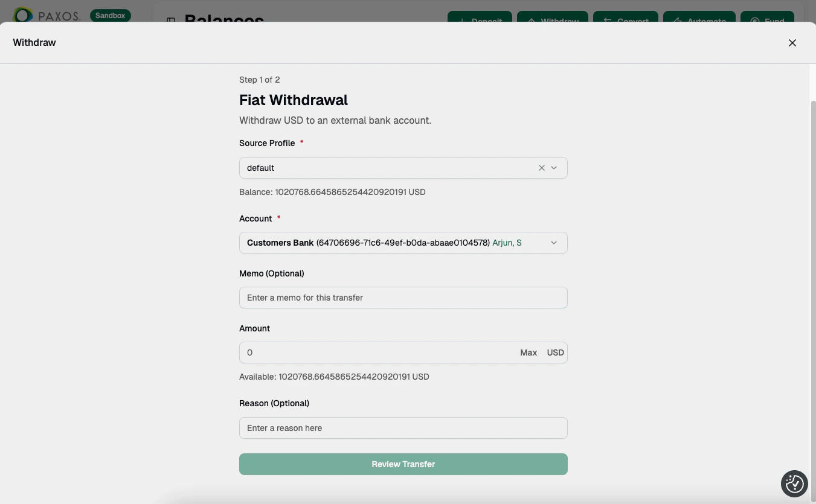Screen dimensions: 816x504
Task: Click the Automate icon in the header
Action: pos(678,21)
